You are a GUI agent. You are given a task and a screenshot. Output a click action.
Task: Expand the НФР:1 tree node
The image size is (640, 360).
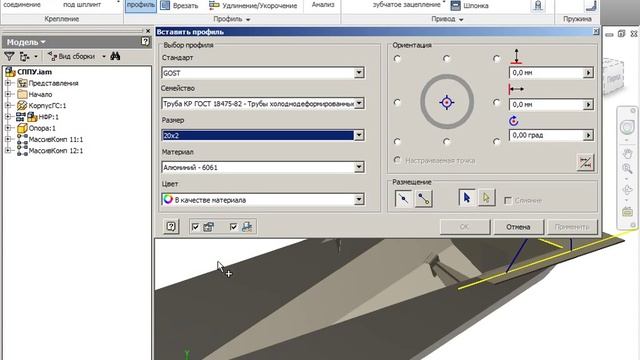(x=8, y=117)
